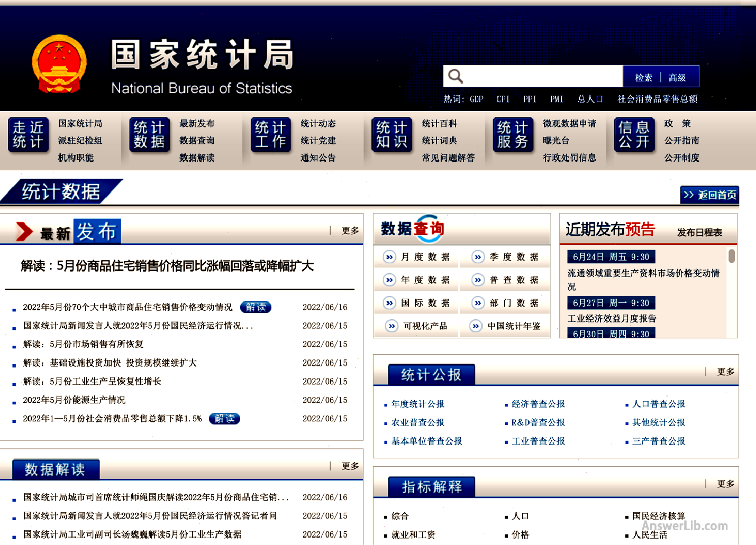Viewport: 756px width, 545px height.
Task: Click arrow icon beside 月度数据
Action: pos(389,257)
